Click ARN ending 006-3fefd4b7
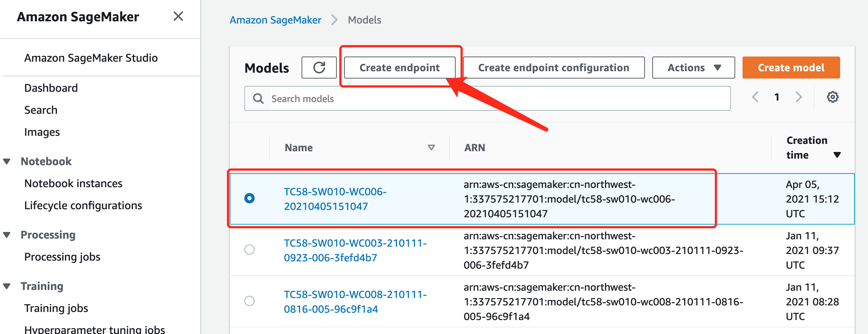Screen dimensions: 868x334 click(603, 250)
